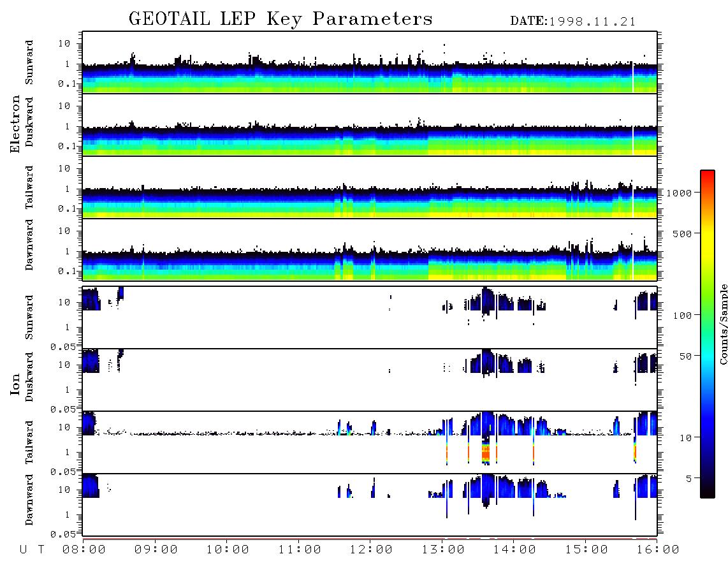Click the Ion "Sunward" axis label
Image resolution: width=728 pixels, height=561 pixels.
(x=29, y=317)
